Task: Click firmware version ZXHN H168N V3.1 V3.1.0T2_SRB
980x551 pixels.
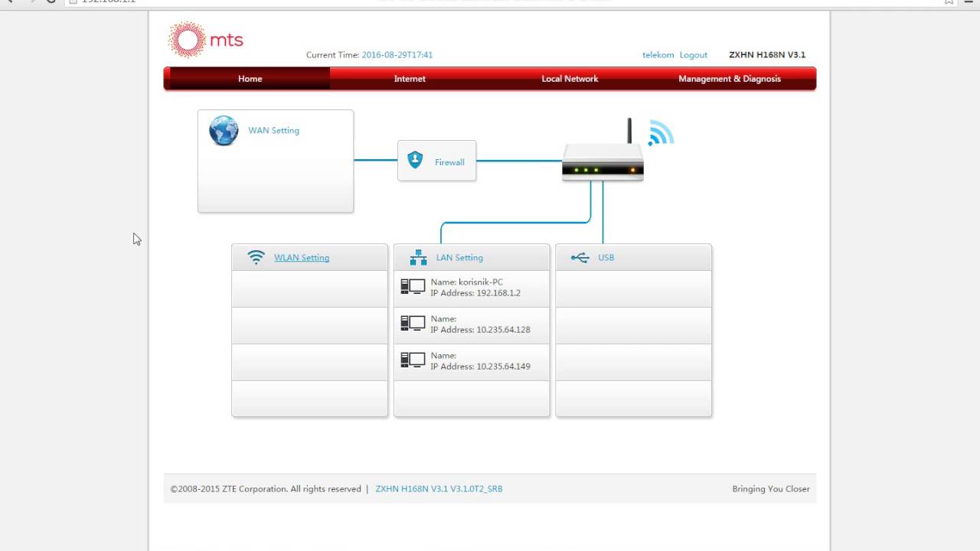Action: pos(439,489)
